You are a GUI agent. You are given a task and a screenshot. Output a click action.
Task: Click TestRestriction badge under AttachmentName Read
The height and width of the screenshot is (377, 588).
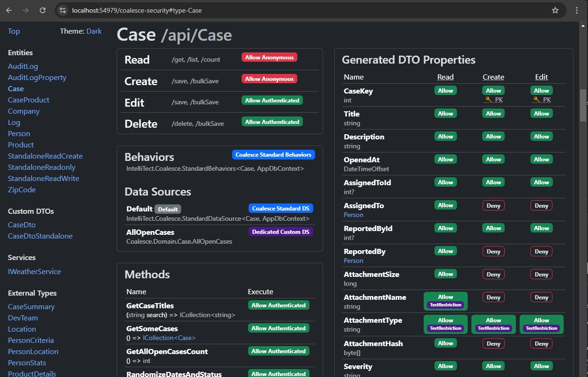(445, 305)
